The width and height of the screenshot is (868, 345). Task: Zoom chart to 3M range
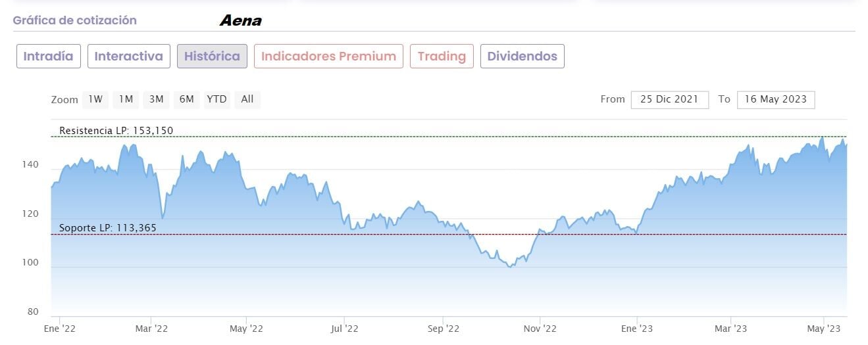(x=156, y=99)
